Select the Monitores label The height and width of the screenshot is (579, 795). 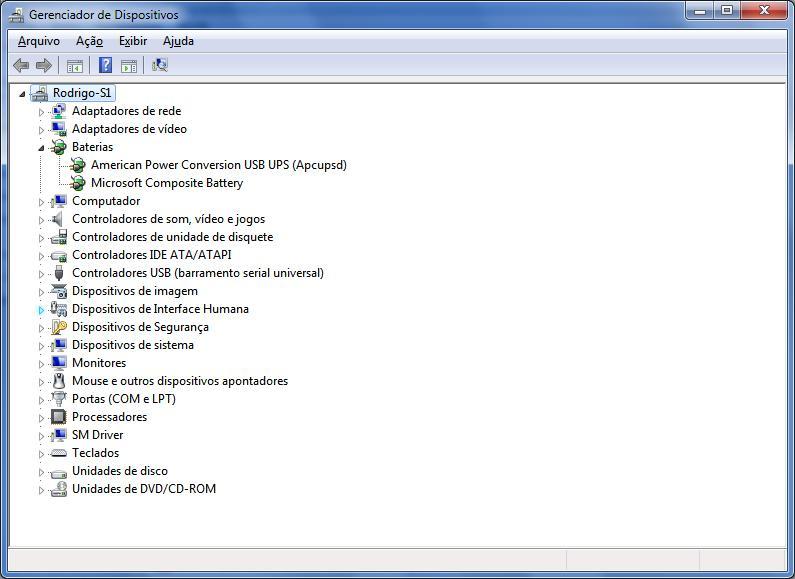(99, 363)
